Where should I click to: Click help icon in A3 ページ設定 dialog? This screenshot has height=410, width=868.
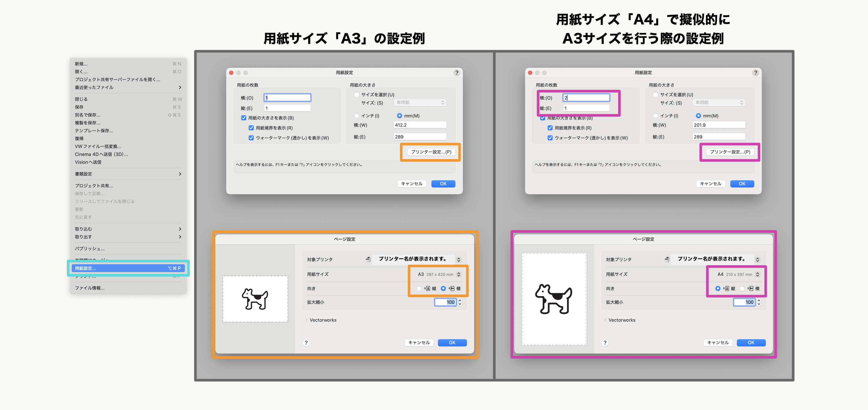[306, 343]
